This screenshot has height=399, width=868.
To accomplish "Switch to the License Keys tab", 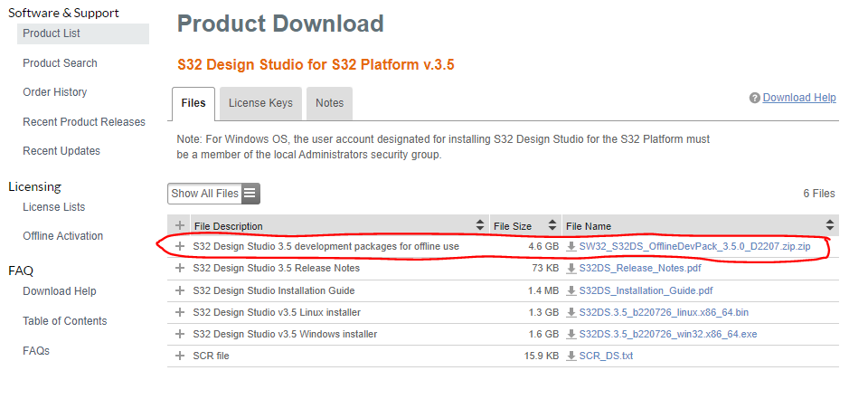I will 260,103.
